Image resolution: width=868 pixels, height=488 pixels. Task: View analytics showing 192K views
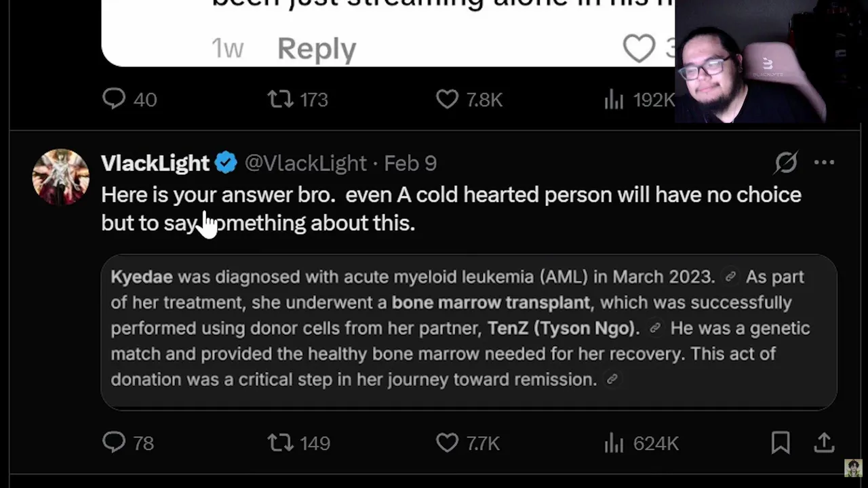(614, 100)
